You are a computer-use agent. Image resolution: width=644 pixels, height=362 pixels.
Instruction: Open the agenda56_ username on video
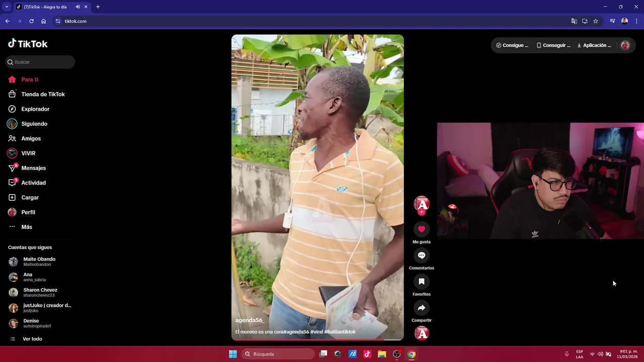(x=250, y=320)
